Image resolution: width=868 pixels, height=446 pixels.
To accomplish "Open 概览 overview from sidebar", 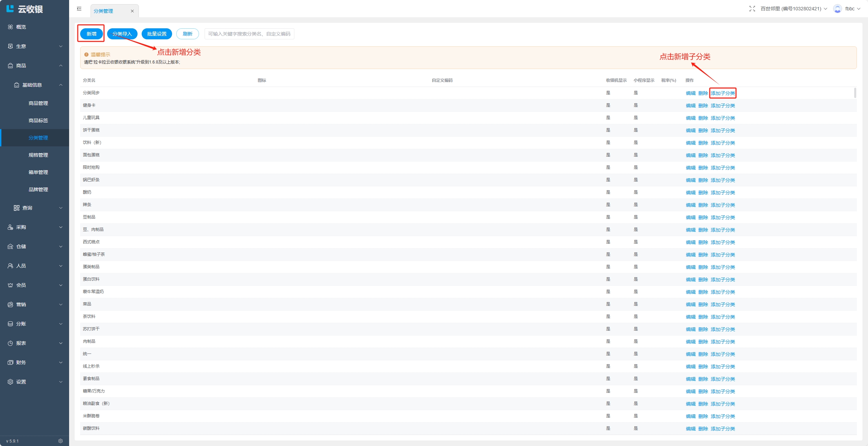I will [21, 27].
